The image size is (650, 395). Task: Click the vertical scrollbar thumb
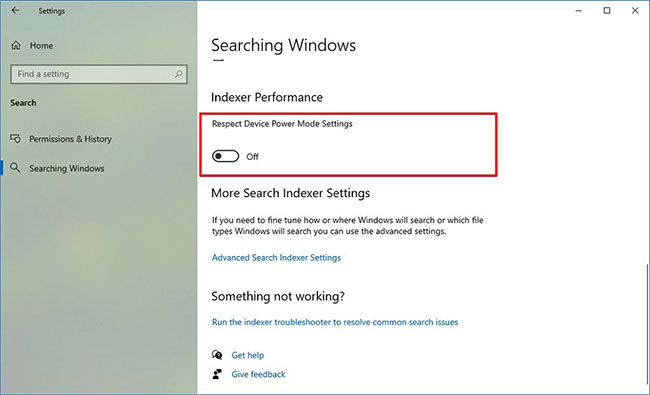tap(648, 323)
